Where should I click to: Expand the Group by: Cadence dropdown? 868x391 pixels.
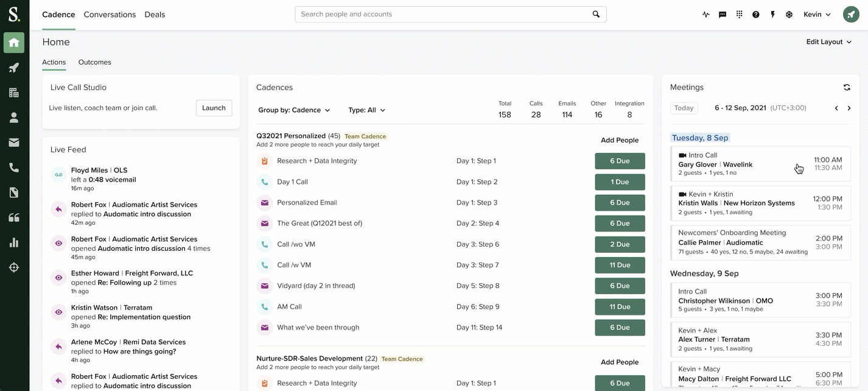(294, 110)
